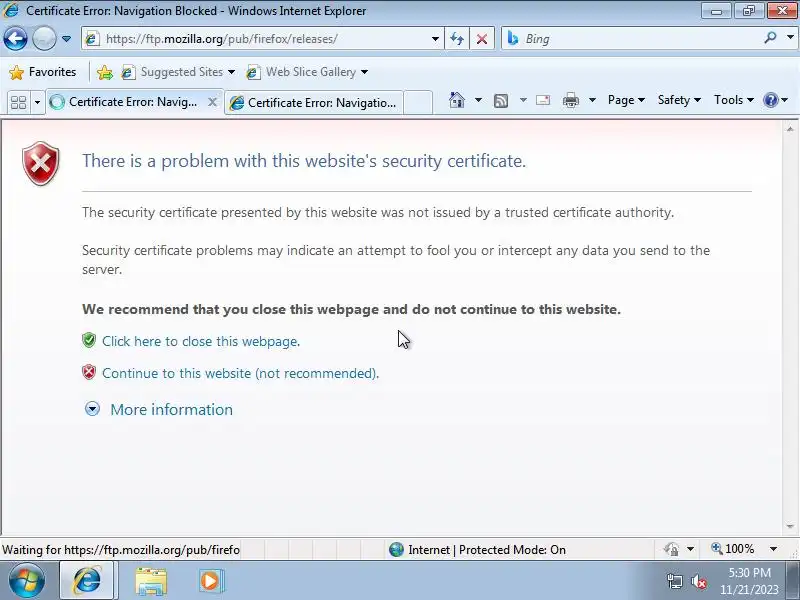
Task: Open the zoom level dropdown arrow
Action: coord(773,549)
